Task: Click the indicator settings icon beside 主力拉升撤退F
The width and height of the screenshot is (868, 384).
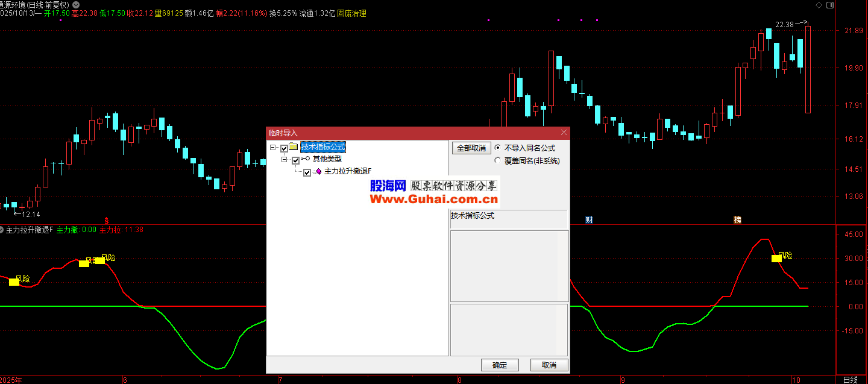Action: point(2,230)
